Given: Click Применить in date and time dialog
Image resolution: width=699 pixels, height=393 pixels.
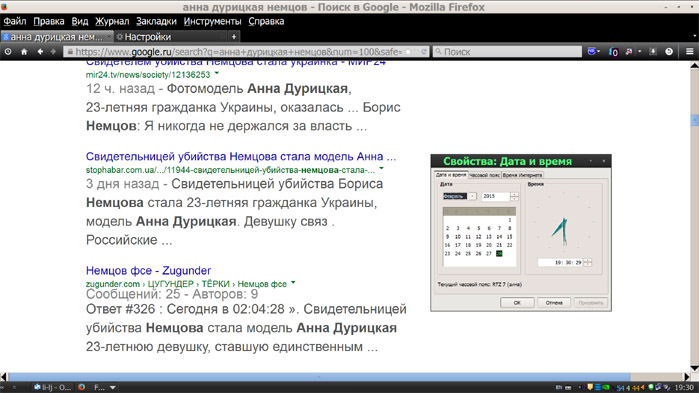Looking at the screenshot, I should point(591,303).
